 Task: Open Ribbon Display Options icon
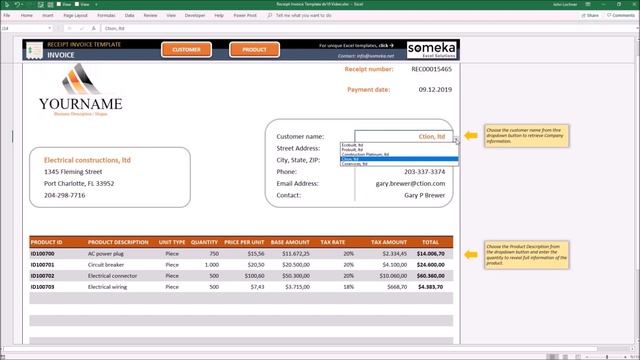click(588, 4)
